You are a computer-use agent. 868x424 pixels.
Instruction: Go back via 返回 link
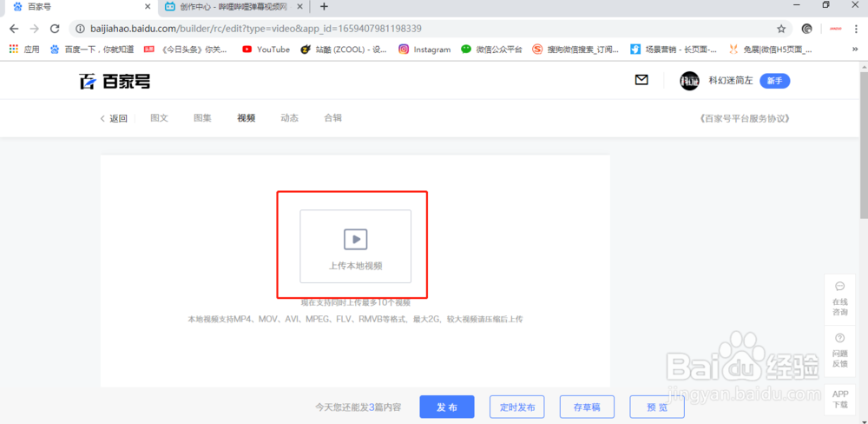[x=114, y=118]
